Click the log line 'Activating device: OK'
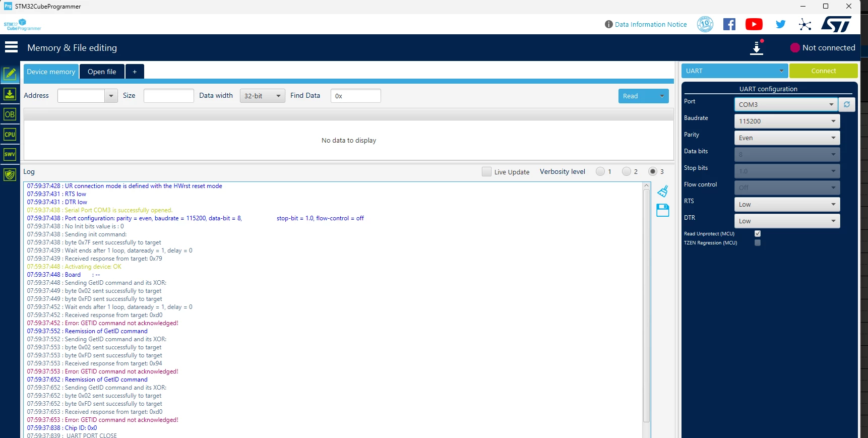 coord(74,267)
